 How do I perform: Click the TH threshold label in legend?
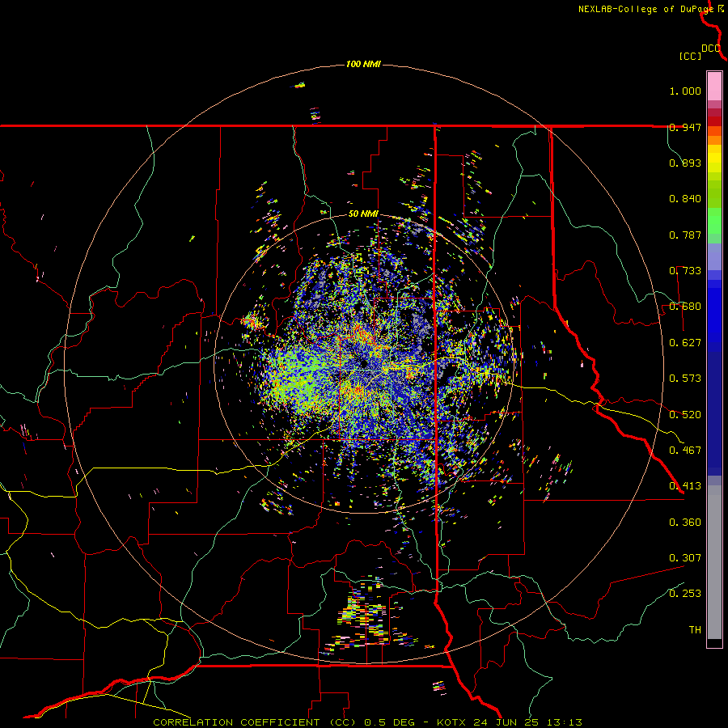[x=695, y=630]
